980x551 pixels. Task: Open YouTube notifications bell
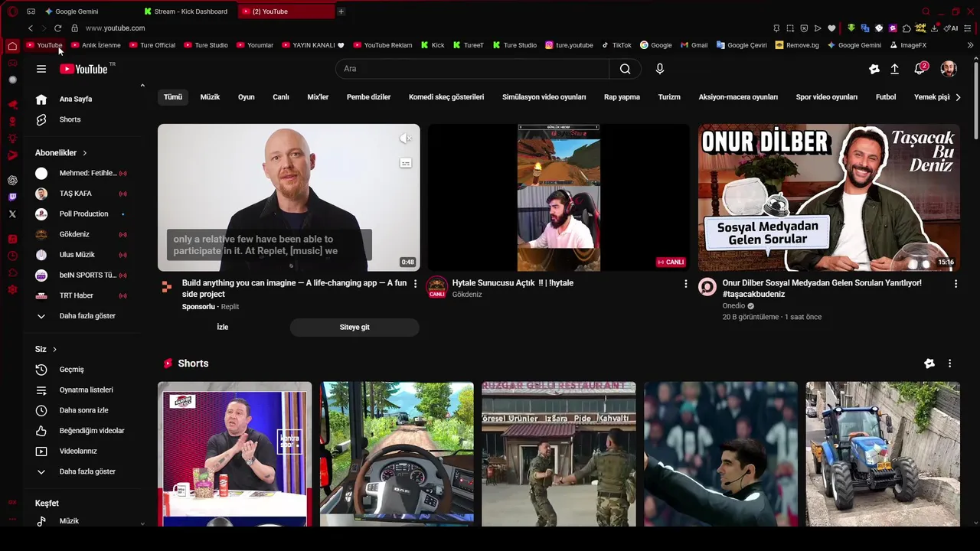click(x=920, y=69)
